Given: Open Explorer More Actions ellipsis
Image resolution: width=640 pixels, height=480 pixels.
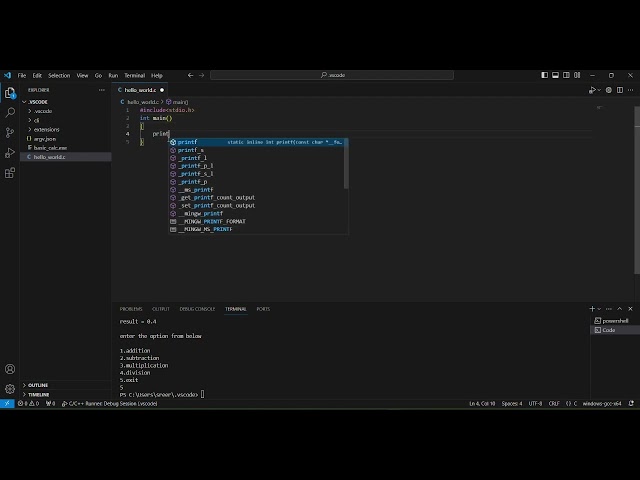Looking at the screenshot, I should click(x=102, y=90).
